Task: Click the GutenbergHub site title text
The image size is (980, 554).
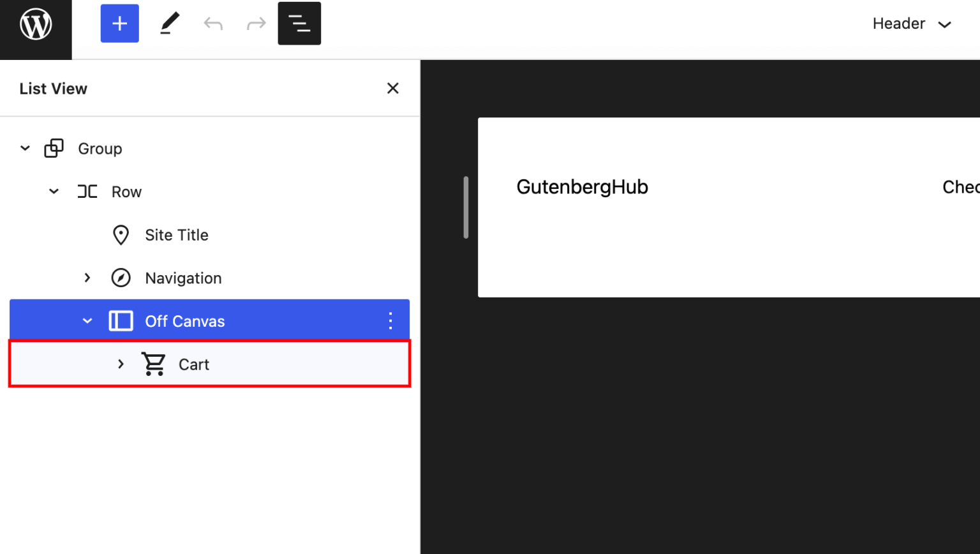Action: point(582,186)
